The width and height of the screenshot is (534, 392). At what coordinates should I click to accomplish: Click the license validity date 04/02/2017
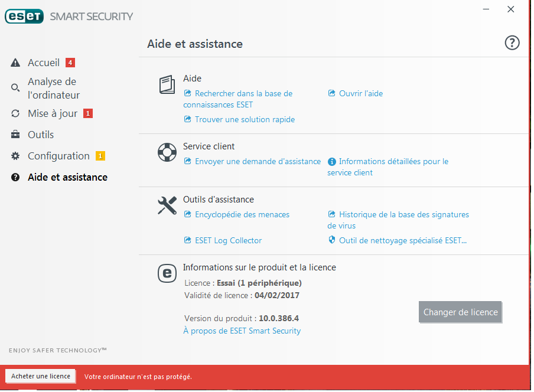tap(277, 295)
